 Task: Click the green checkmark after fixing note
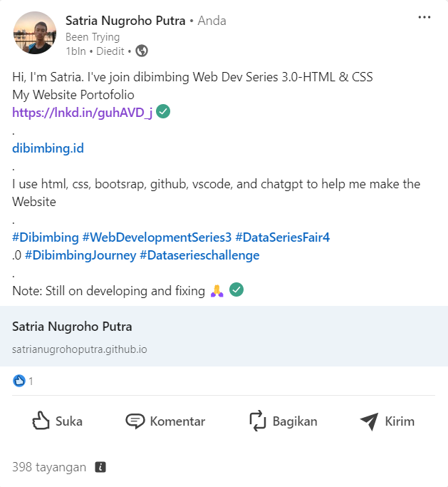coord(236,289)
